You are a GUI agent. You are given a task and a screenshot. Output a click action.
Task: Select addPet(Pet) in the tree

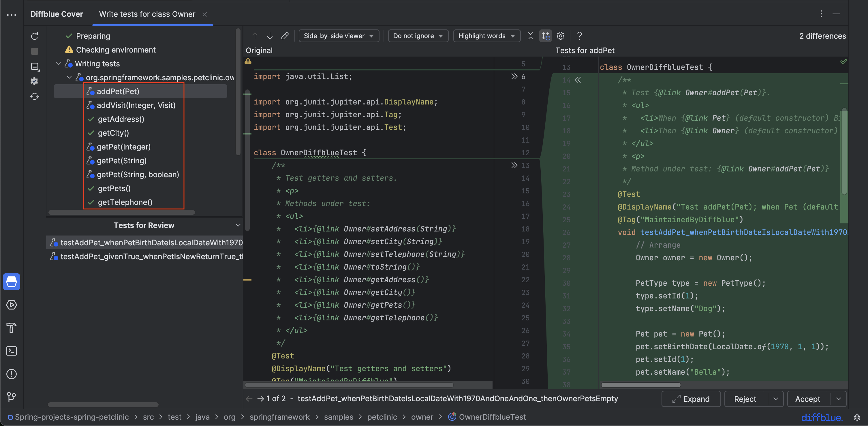pyautogui.click(x=140, y=91)
